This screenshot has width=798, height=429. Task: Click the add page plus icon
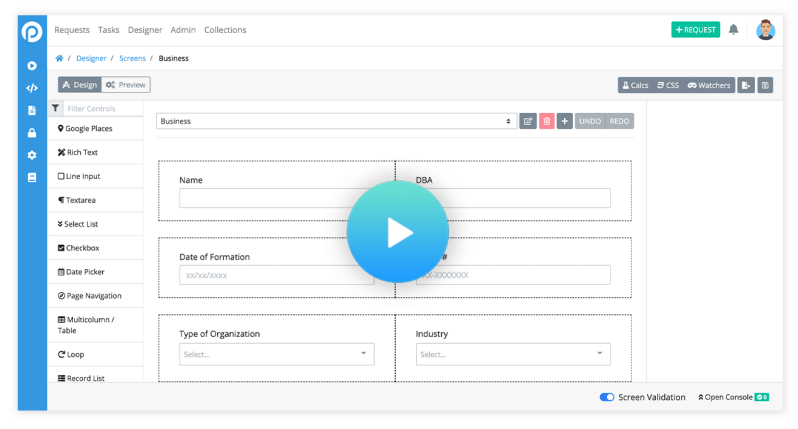[x=564, y=121]
